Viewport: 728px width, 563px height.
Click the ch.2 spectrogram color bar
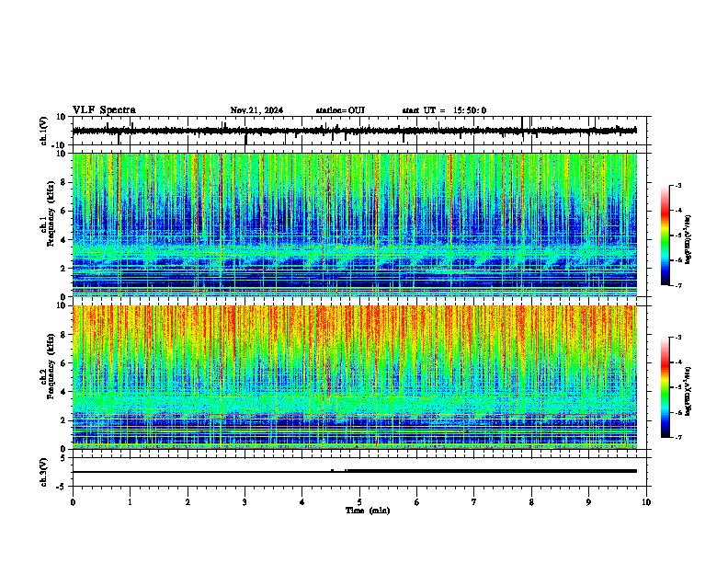click(x=665, y=387)
